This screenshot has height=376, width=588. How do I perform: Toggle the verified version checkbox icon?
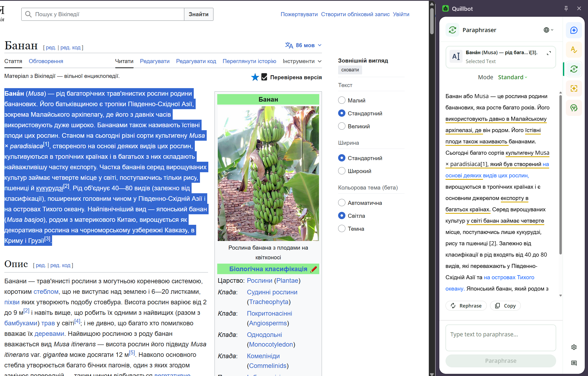click(264, 77)
